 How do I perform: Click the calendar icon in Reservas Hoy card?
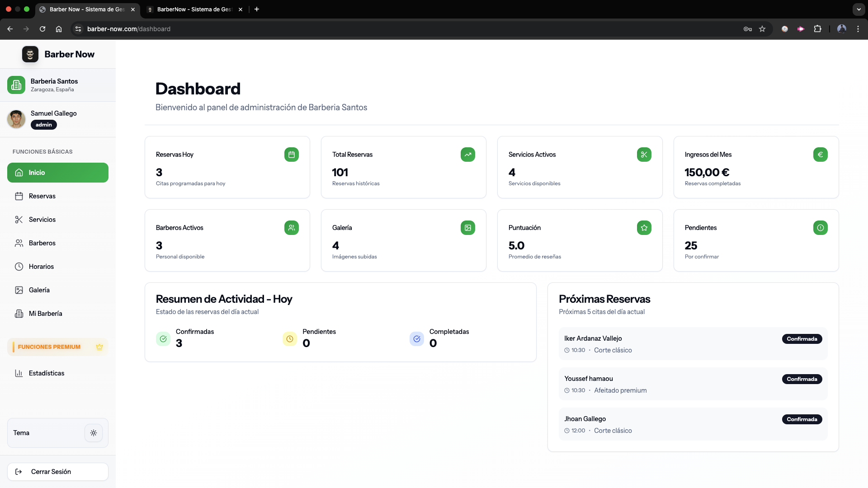click(x=292, y=155)
